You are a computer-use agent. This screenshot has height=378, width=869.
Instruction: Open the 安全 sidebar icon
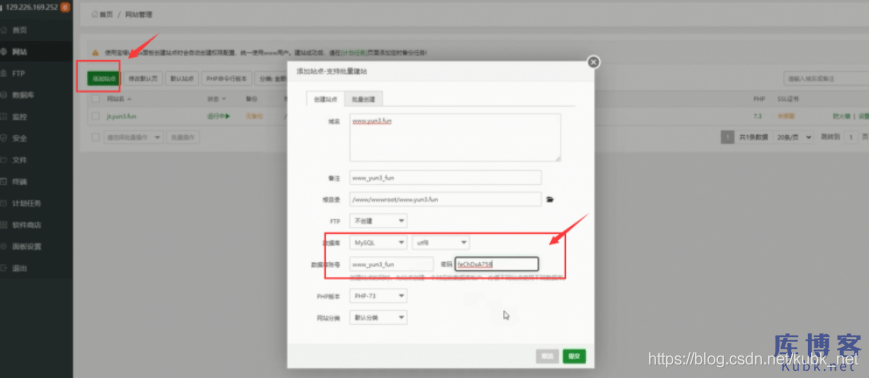pyautogui.click(x=4, y=138)
